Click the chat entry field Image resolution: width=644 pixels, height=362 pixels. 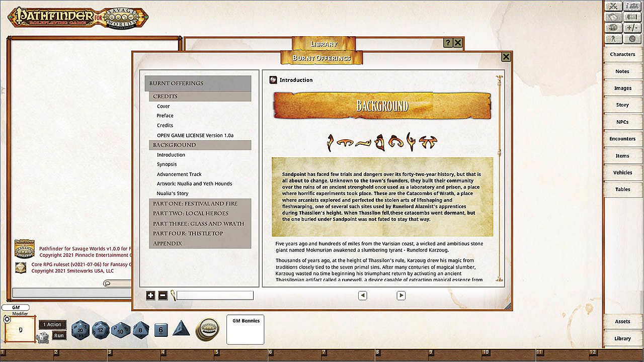click(71, 293)
